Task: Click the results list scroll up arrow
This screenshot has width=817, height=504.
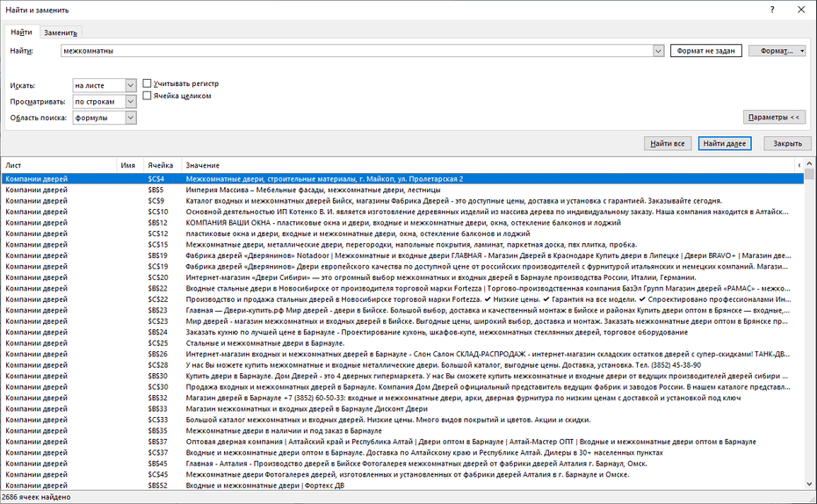Action: 809,163
